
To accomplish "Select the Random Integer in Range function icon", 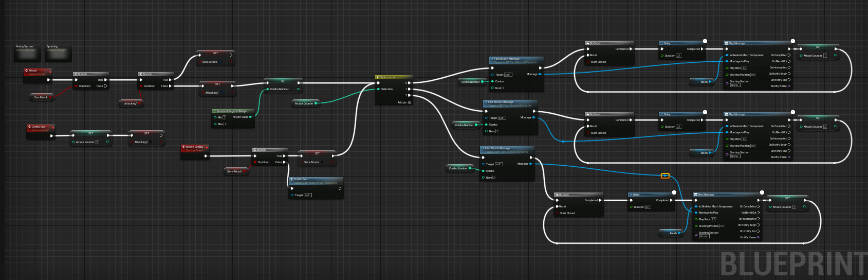I will coord(215,111).
